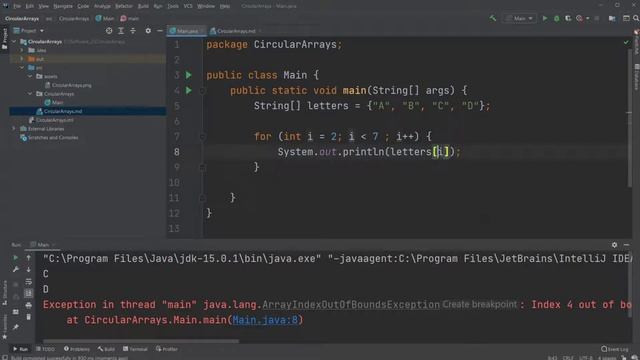Viewport: 640px width, 360px height.
Task: Collapse the src folder
Action: click(x=22, y=68)
